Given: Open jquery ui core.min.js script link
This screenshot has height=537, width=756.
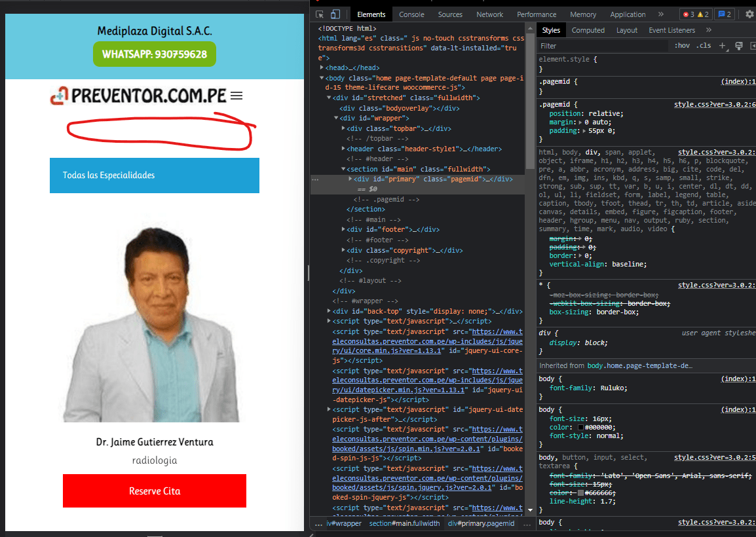Looking at the screenshot, I should [x=427, y=341].
